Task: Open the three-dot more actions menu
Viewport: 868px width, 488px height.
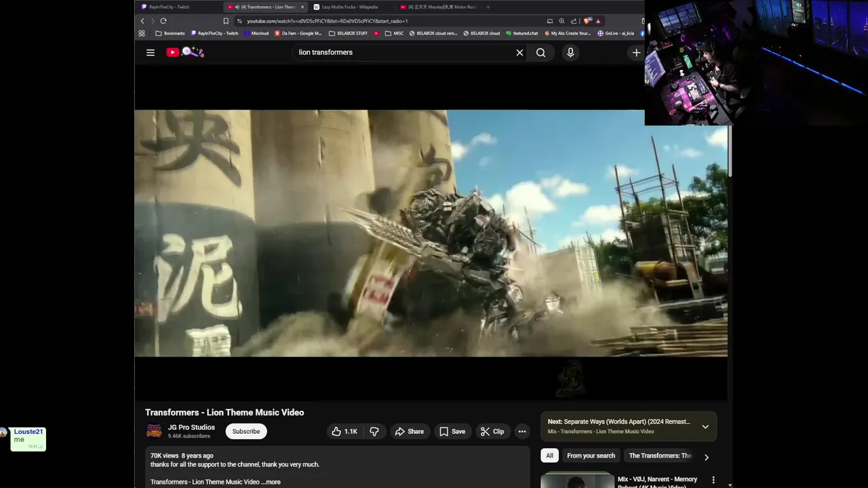Action: click(x=521, y=432)
